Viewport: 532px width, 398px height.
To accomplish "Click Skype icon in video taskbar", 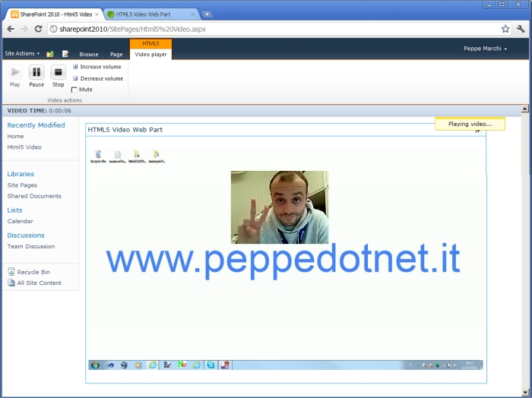I will 211,365.
